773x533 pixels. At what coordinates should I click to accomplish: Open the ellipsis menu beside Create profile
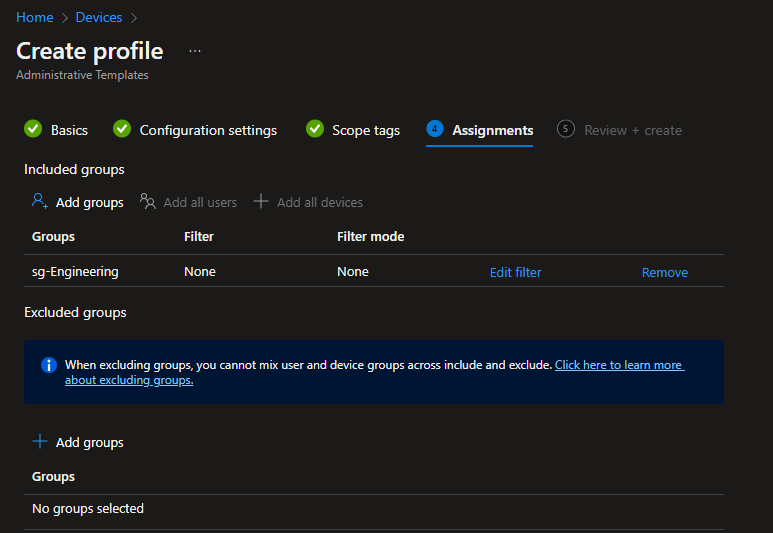pyautogui.click(x=194, y=50)
